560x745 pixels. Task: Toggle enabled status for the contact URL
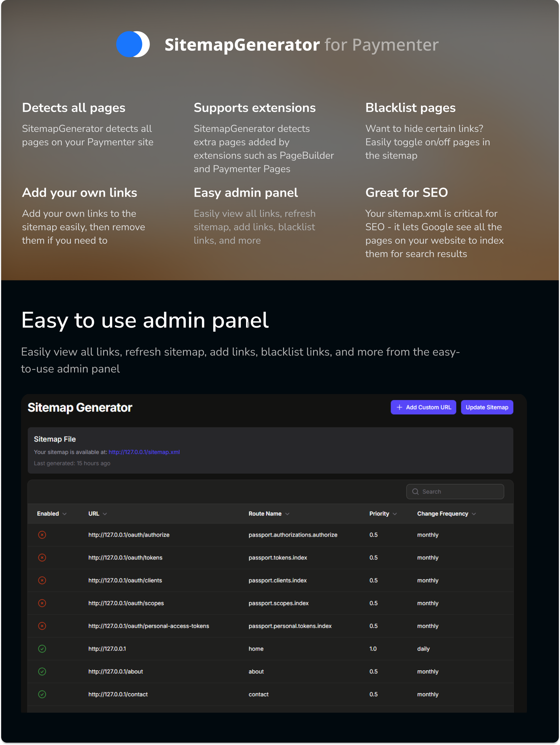(x=42, y=694)
